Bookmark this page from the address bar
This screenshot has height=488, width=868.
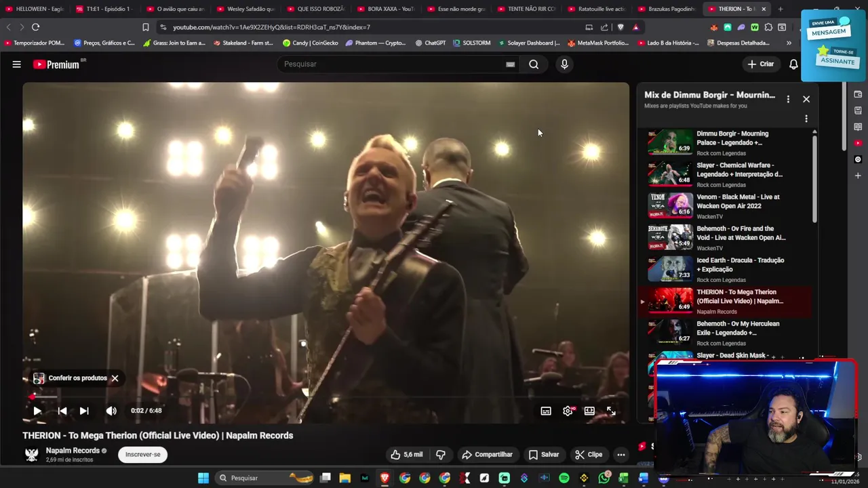pyautogui.click(x=145, y=27)
